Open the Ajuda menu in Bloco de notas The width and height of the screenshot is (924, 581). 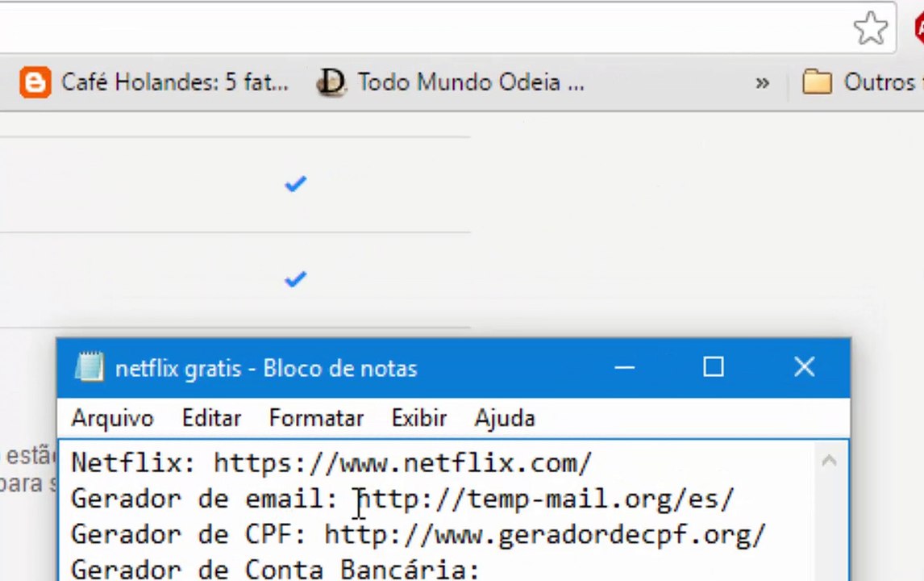[505, 418]
